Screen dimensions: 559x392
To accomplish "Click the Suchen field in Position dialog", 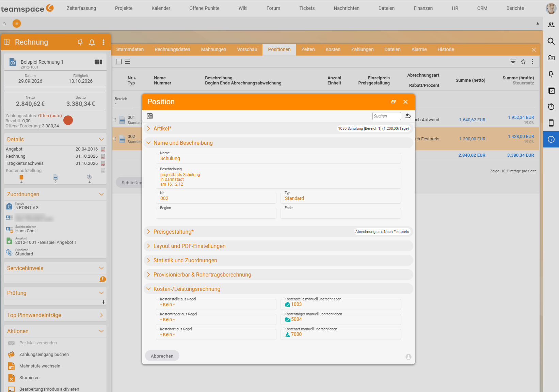I will [x=386, y=116].
